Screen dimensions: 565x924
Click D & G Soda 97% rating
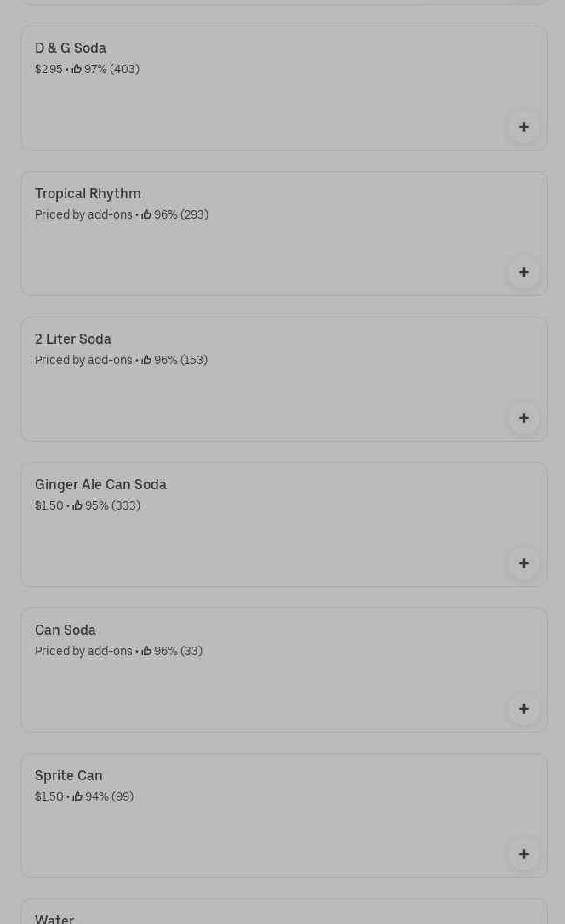[106, 70]
